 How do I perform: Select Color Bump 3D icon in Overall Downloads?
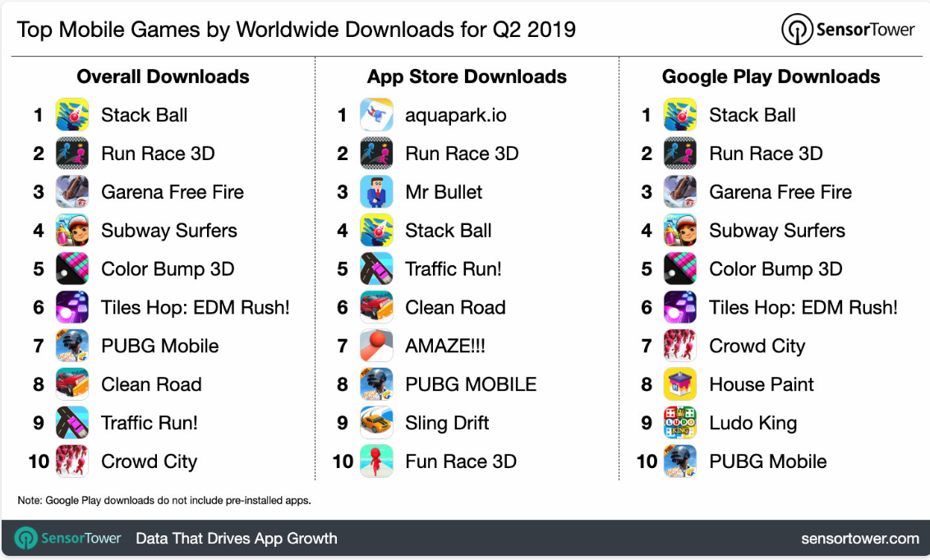pos(72,269)
